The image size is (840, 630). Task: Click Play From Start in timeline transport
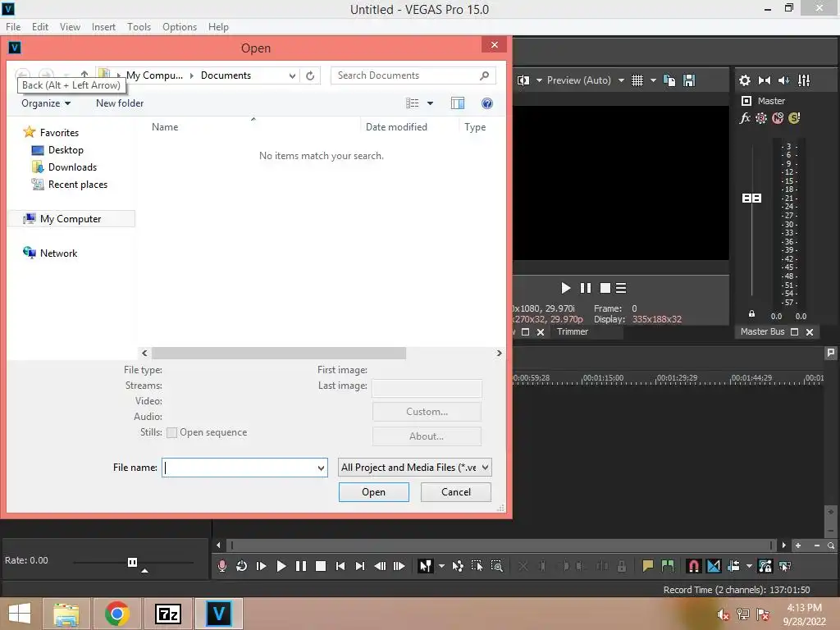click(x=261, y=566)
